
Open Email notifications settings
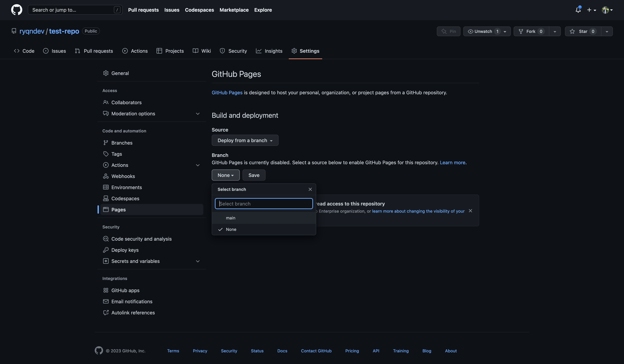click(x=151, y=301)
